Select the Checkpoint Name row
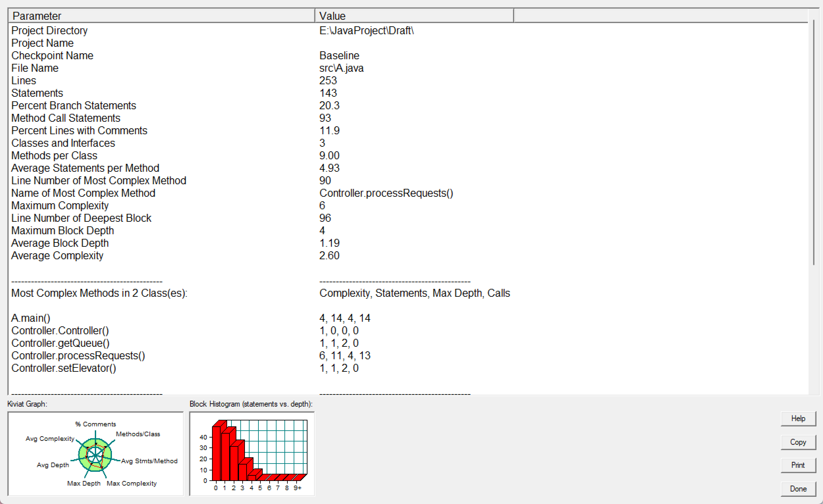 tap(52, 55)
